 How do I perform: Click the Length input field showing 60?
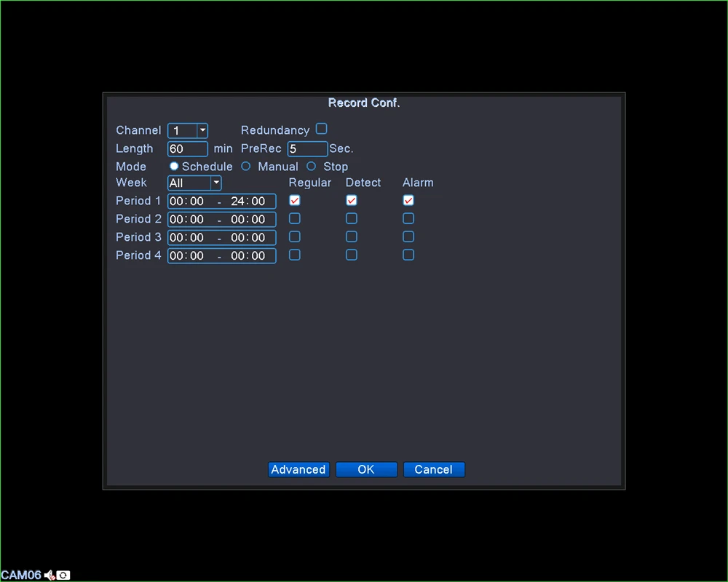click(188, 149)
